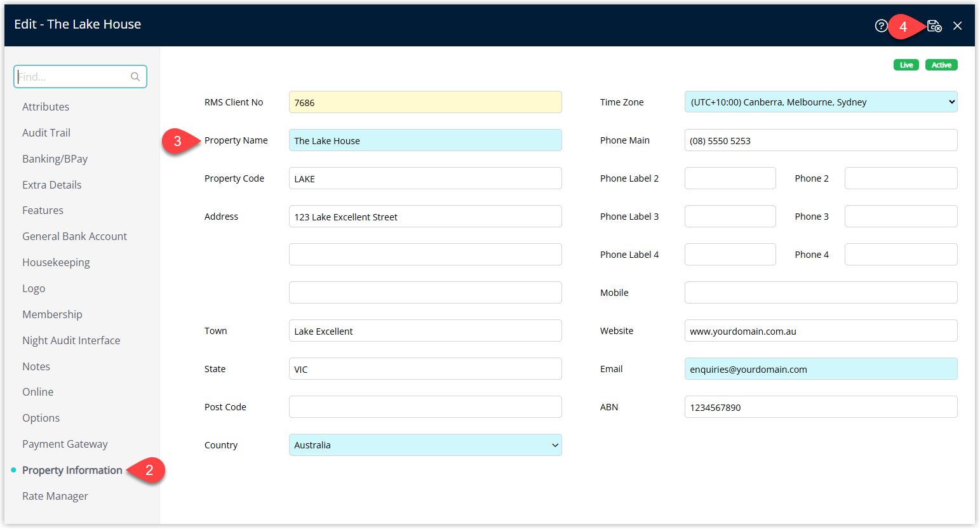Select Payment Gateway in sidebar

pos(65,444)
